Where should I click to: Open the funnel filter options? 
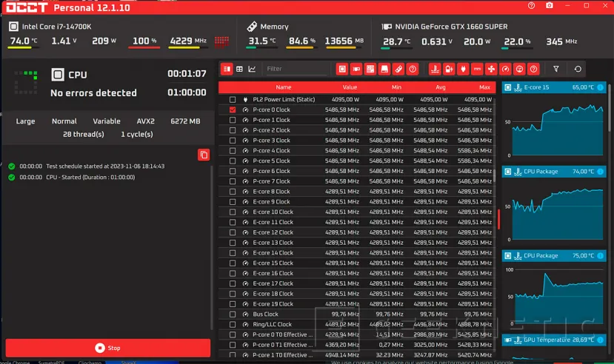click(x=556, y=70)
